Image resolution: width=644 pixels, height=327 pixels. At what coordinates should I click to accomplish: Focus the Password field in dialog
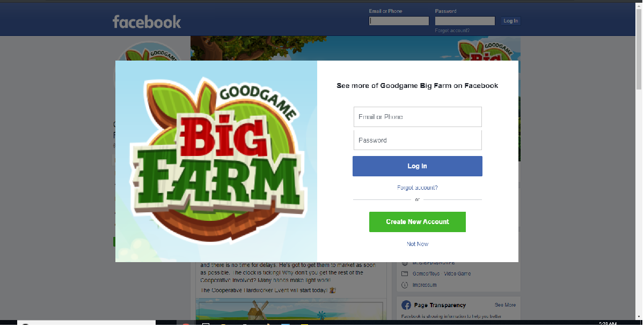pyautogui.click(x=418, y=140)
